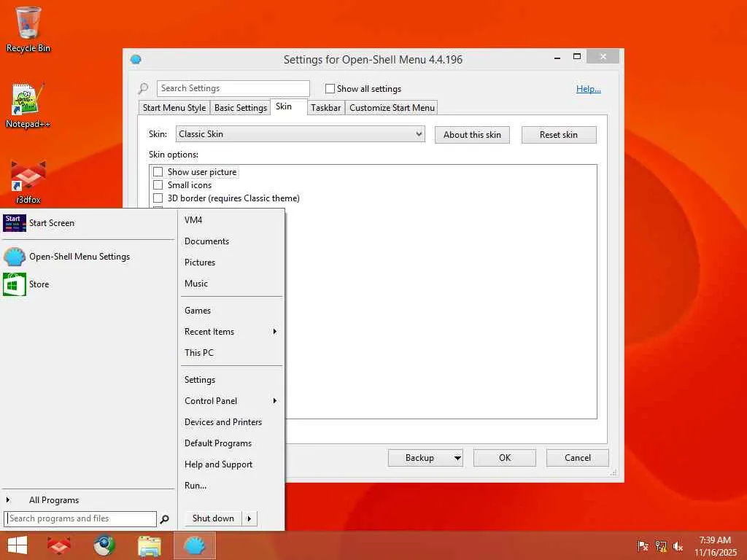Click the Open-Shell Menu Settings shell icon
The height and width of the screenshot is (560, 747).
pos(15,257)
